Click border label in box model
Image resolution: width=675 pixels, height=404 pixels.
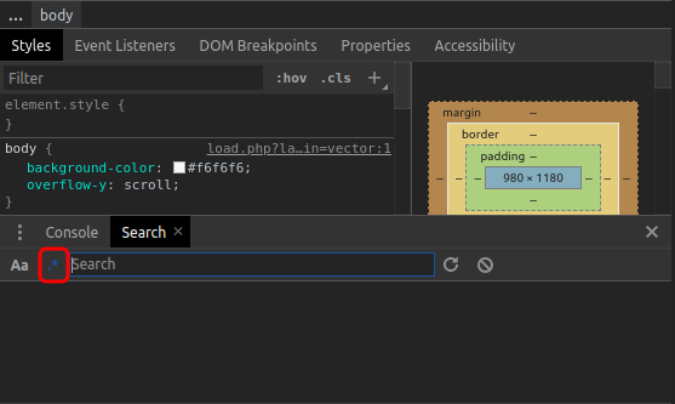[x=480, y=134]
